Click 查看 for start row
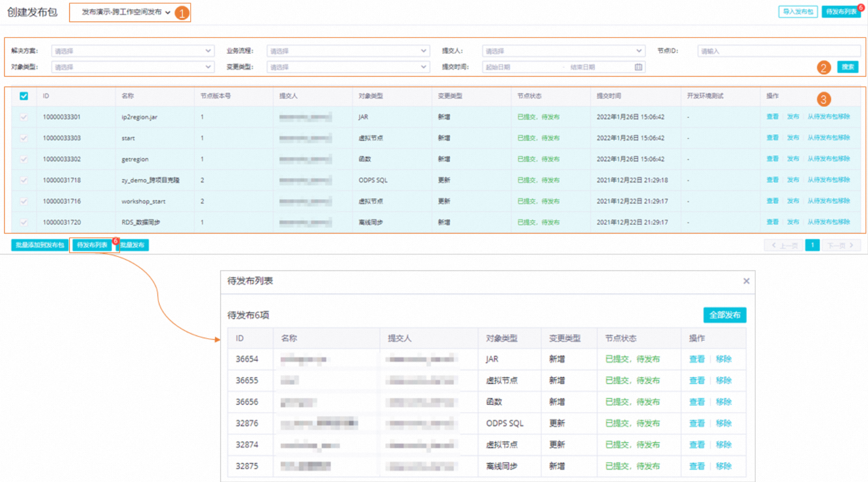Screen dimensions: 868x482 click(x=772, y=138)
